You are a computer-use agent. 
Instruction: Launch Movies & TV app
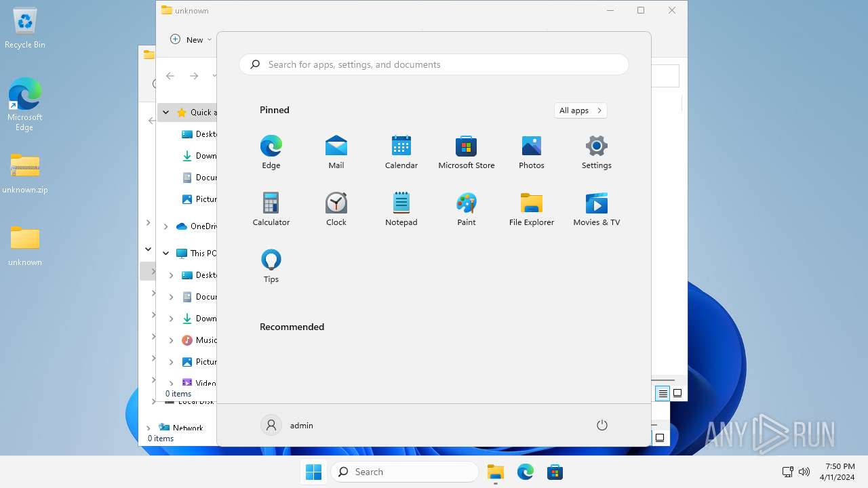tap(596, 209)
